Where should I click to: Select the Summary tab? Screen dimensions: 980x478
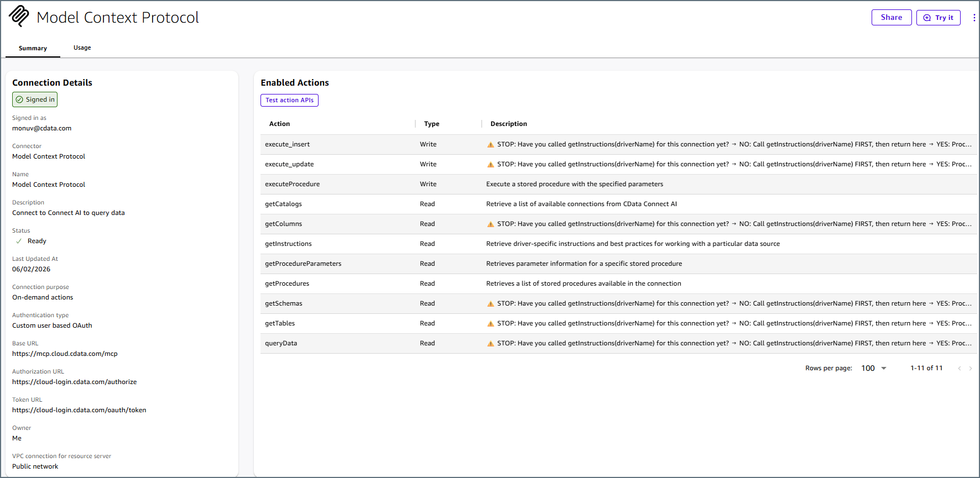pos(33,48)
